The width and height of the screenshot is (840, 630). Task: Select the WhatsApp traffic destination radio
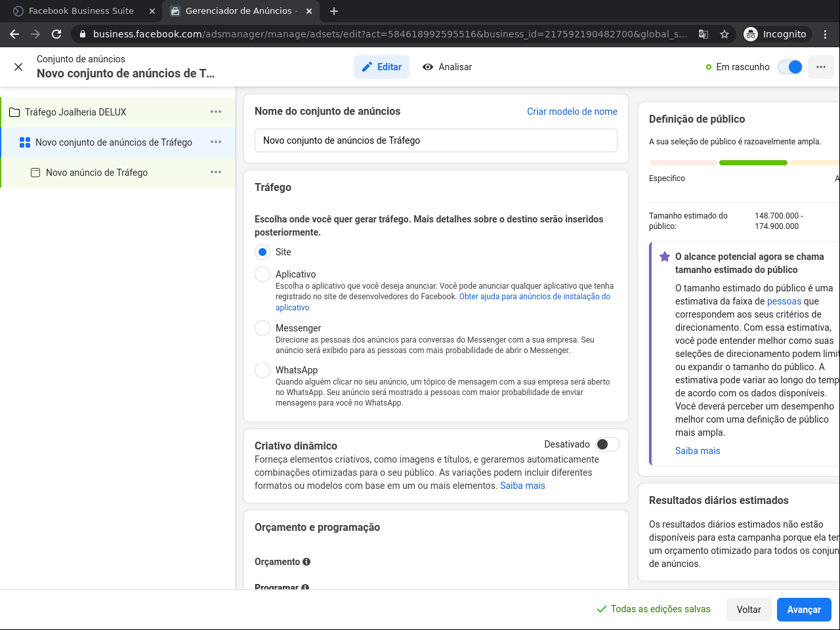(262, 370)
